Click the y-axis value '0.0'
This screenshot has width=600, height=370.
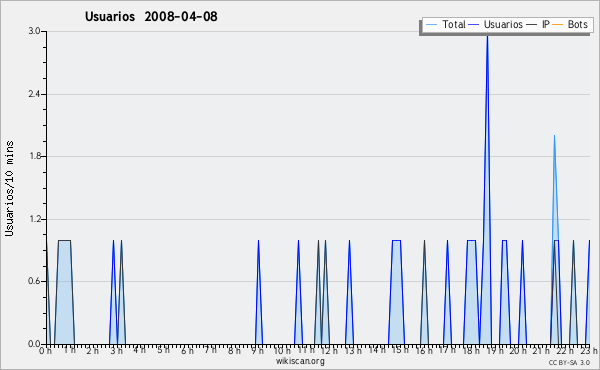(x=34, y=344)
